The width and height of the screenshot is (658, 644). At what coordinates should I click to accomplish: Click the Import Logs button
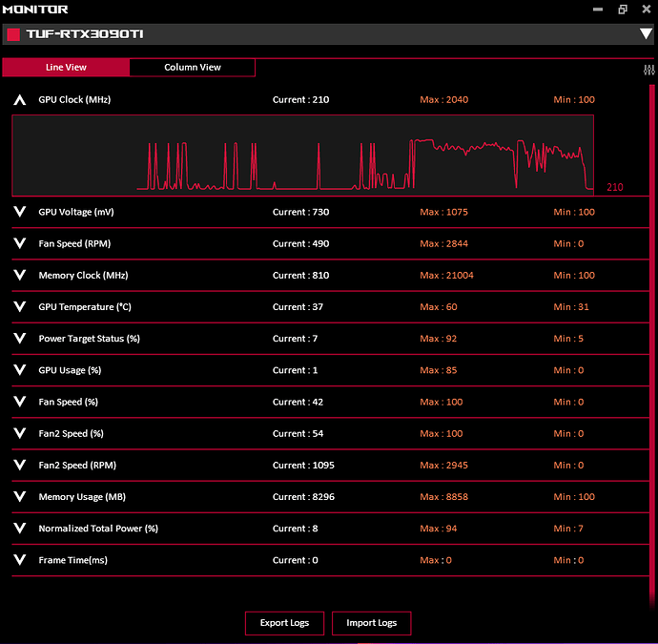[x=371, y=623]
